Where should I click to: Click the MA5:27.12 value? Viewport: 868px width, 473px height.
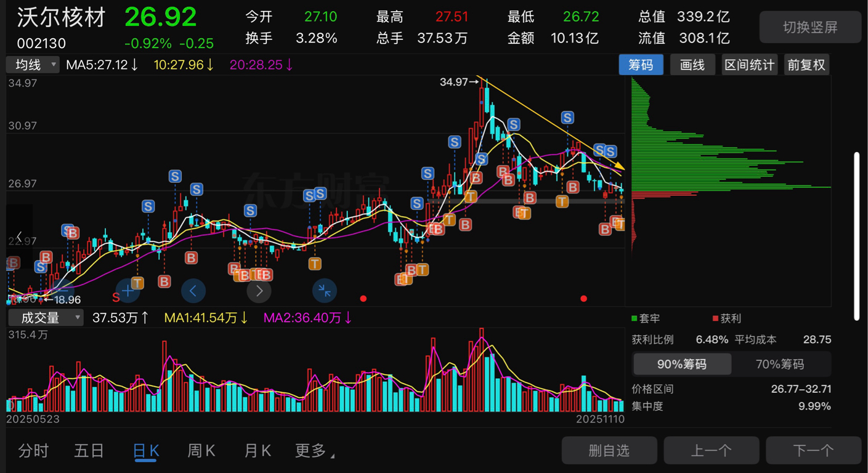click(102, 65)
